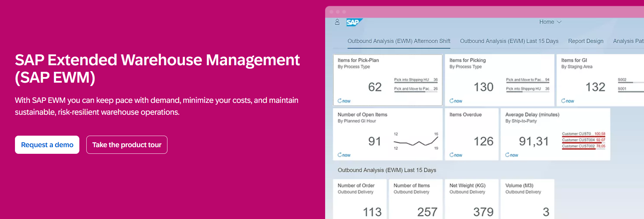
Task: Switch to Outbound Analysis Afternoon Shift tab
Action: 399,41
